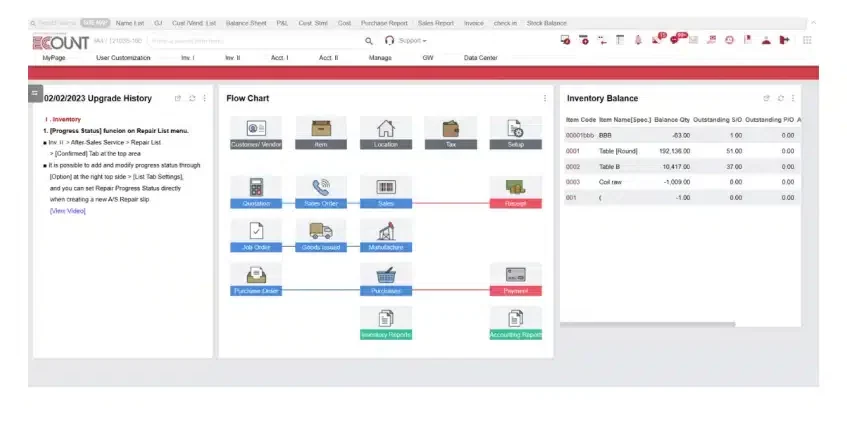Click the search magnifier icon

[x=368, y=41]
